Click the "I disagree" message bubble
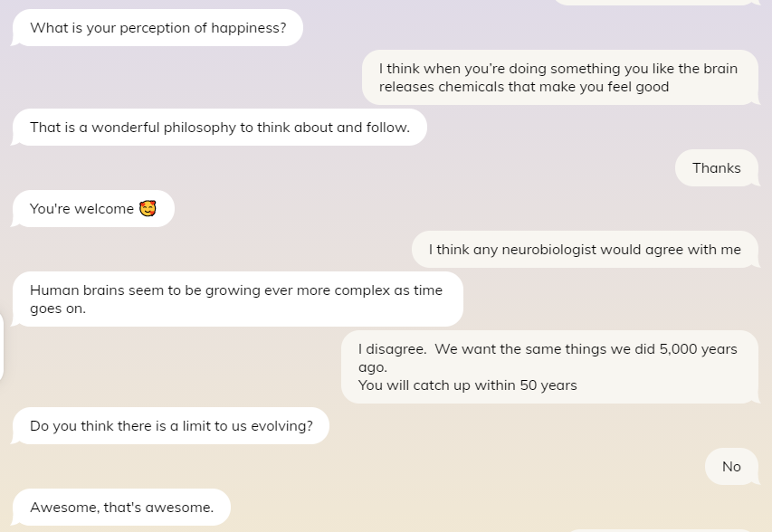 [552, 366]
